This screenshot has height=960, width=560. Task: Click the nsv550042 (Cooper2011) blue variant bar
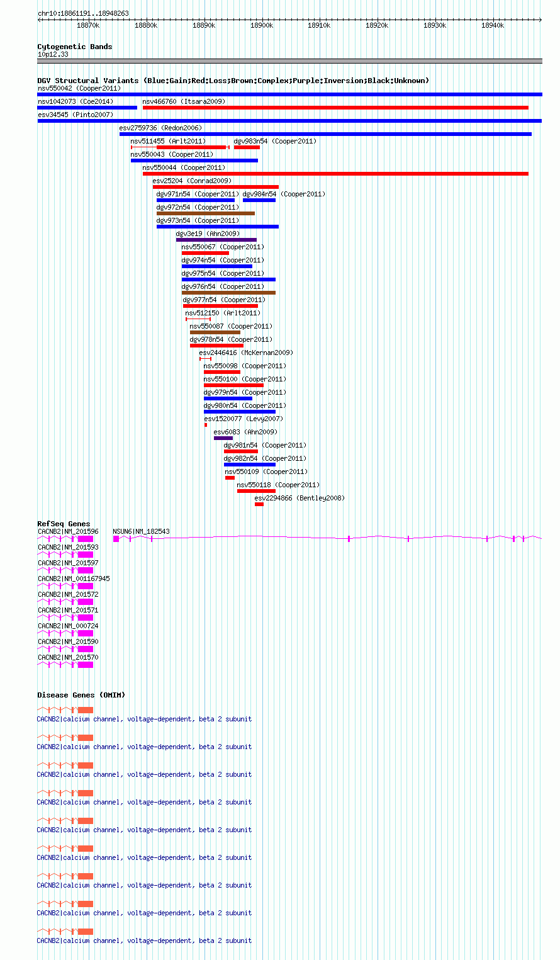pyautogui.click(x=289, y=94)
